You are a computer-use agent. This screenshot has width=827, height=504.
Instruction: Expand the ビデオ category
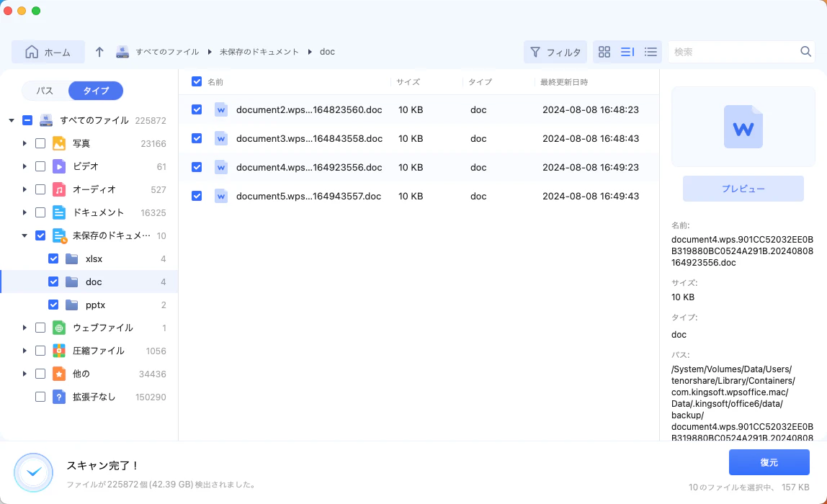click(x=24, y=166)
